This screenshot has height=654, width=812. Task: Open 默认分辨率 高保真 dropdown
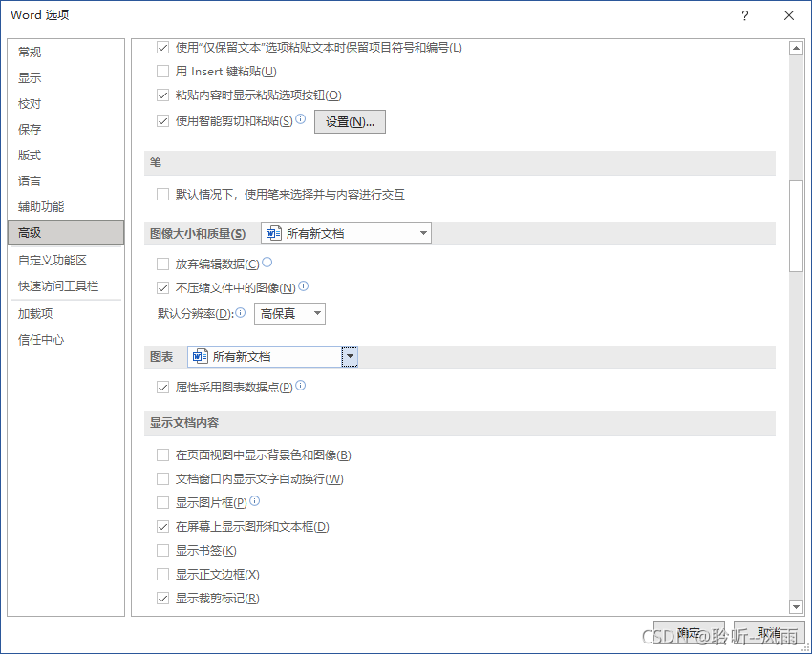click(289, 313)
